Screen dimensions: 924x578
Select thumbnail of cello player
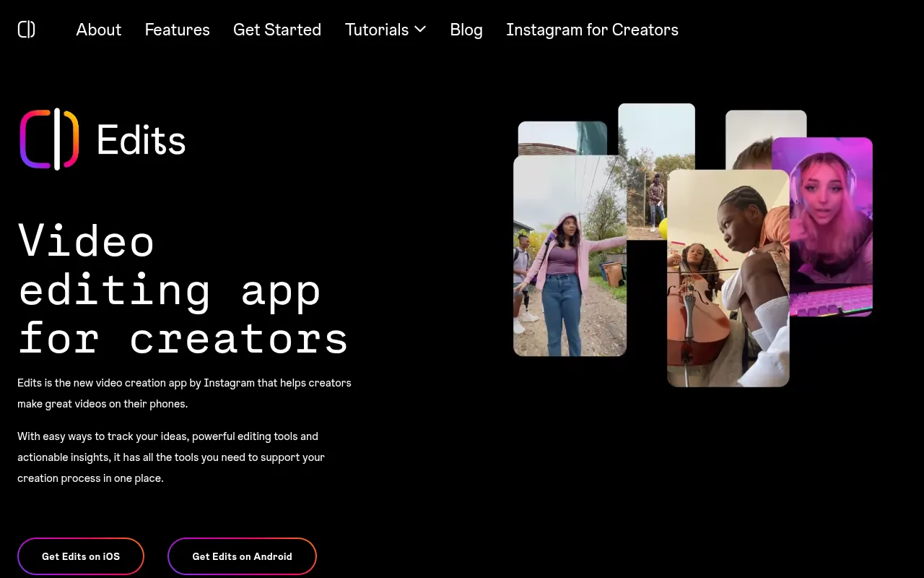coord(728,278)
